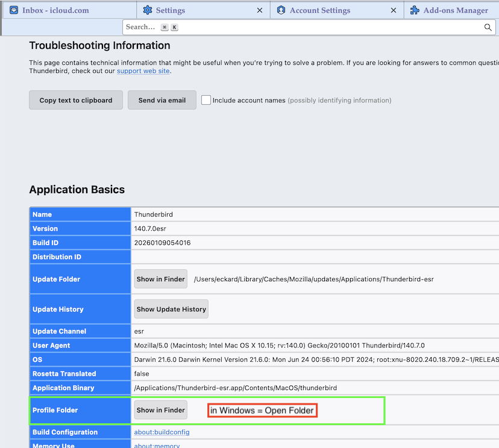Click the Rosetta Translated value false
This screenshot has height=448, width=499.
(x=142, y=373)
